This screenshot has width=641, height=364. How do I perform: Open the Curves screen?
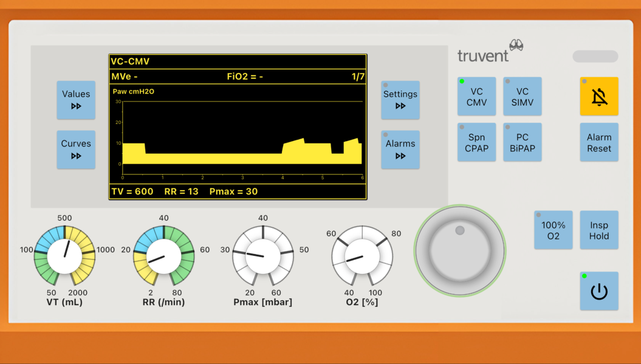pyautogui.click(x=76, y=149)
